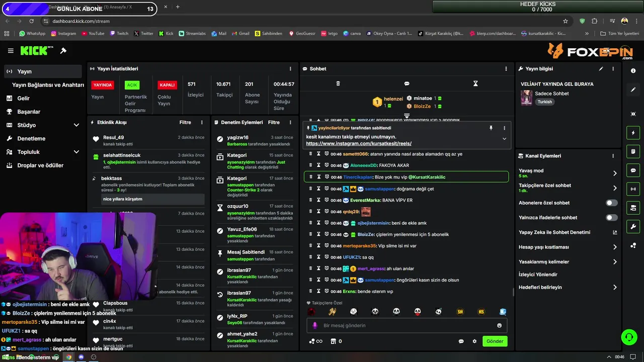Toggle the wrench panel icon in sidebar

click(x=633, y=226)
